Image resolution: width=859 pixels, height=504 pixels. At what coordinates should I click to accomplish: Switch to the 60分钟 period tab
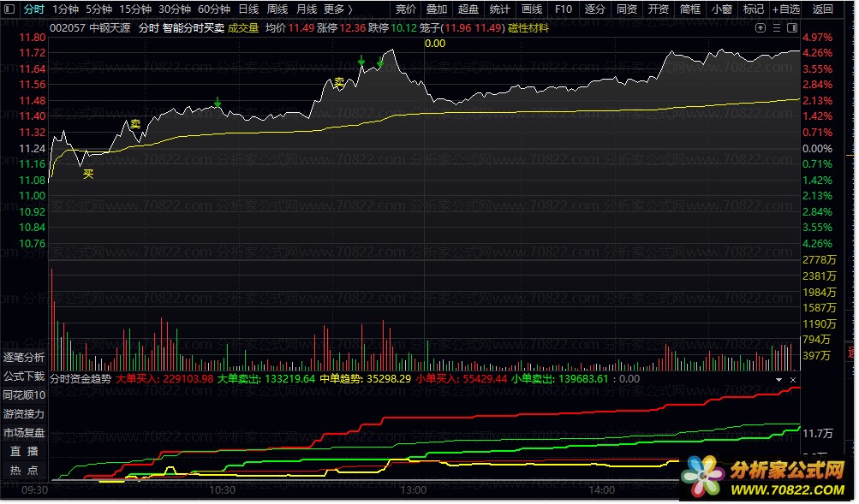(214, 9)
